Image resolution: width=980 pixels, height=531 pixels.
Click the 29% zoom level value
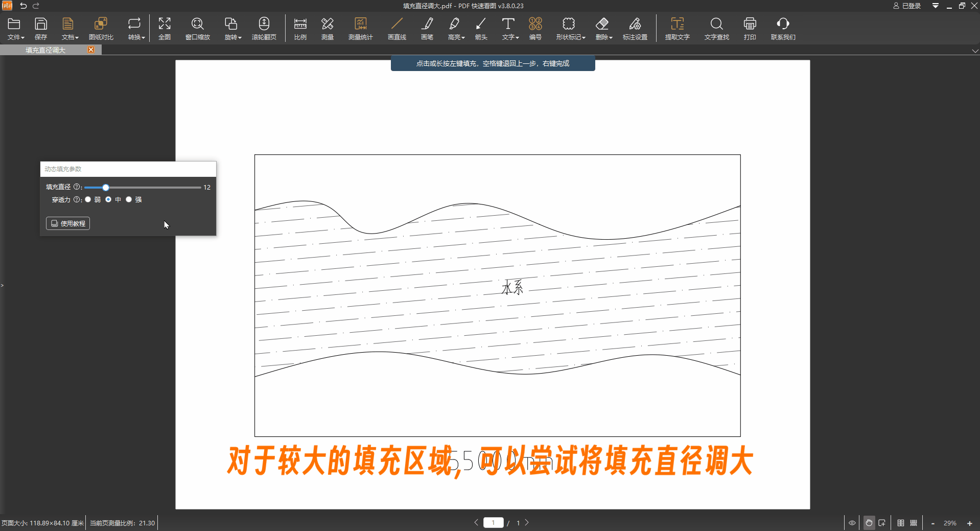coord(950,523)
